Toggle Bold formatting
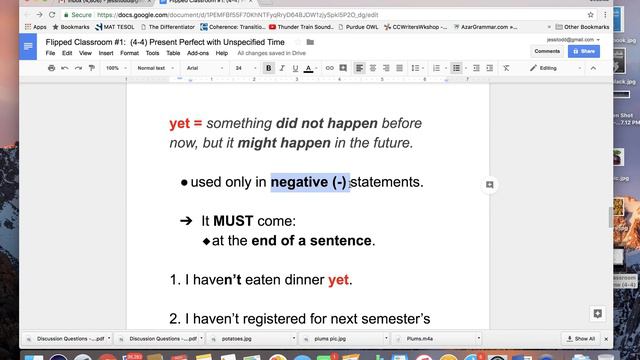Screen dimensions: 640x360 (x=269, y=68)
